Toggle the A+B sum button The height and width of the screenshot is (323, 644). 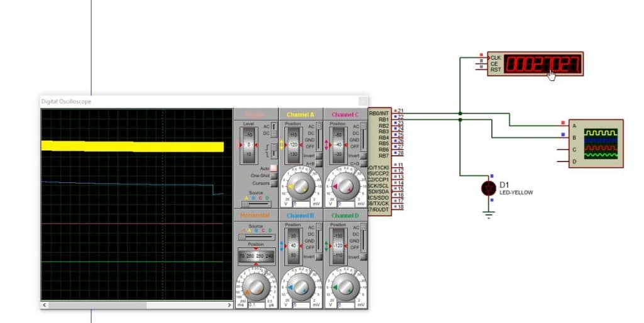point(319,163)
